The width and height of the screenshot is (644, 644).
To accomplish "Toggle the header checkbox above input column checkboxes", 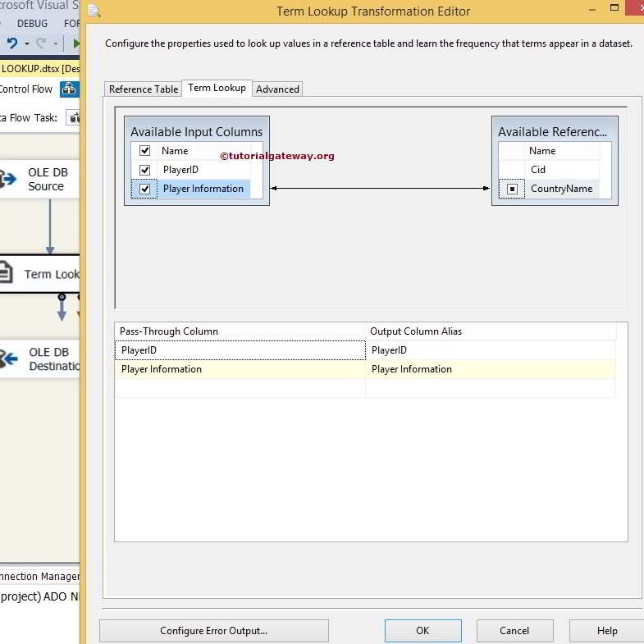I will (x=144, y=151).
